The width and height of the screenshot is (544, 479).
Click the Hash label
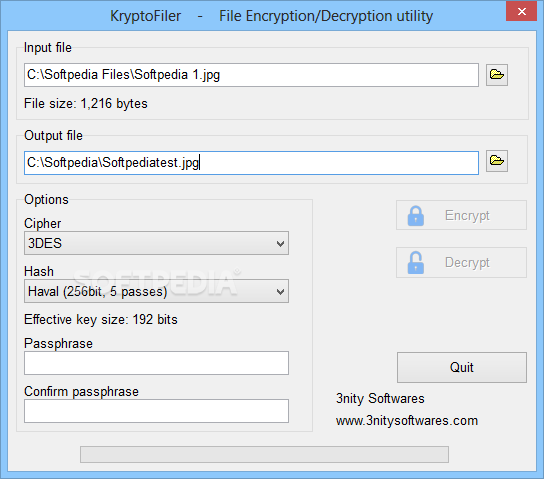(39, 271)
